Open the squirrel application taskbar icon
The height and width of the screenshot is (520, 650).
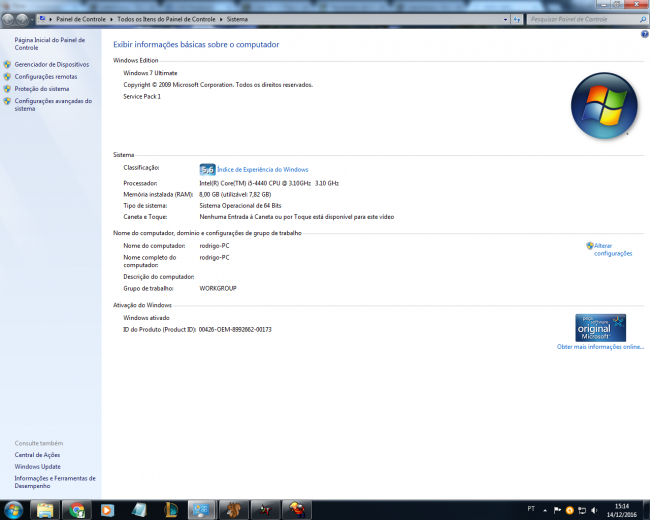(234, 510)
